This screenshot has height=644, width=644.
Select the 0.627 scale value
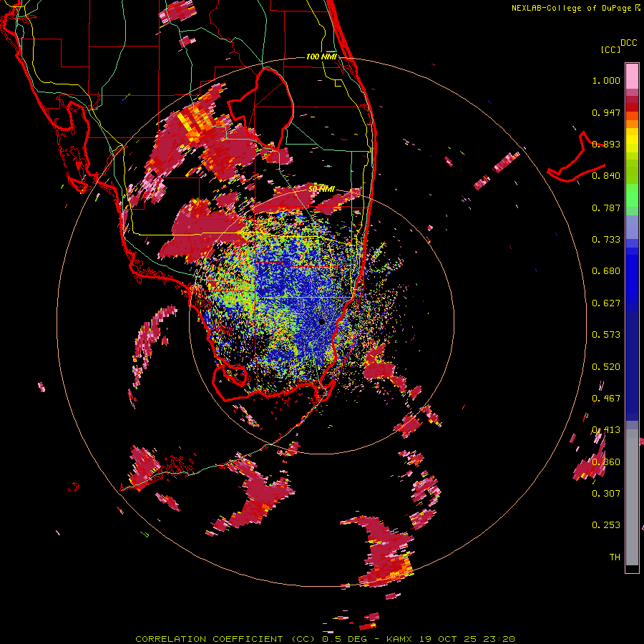tap(606, 303)
